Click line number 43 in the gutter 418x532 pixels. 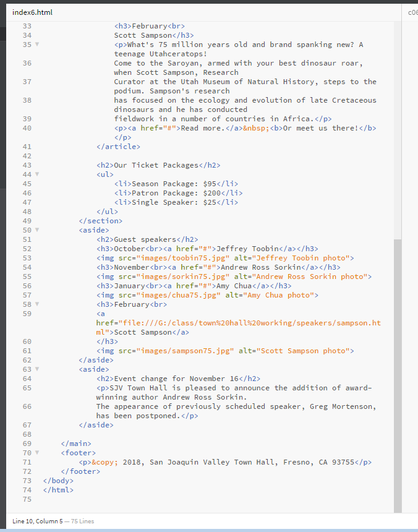pos(27,165)
